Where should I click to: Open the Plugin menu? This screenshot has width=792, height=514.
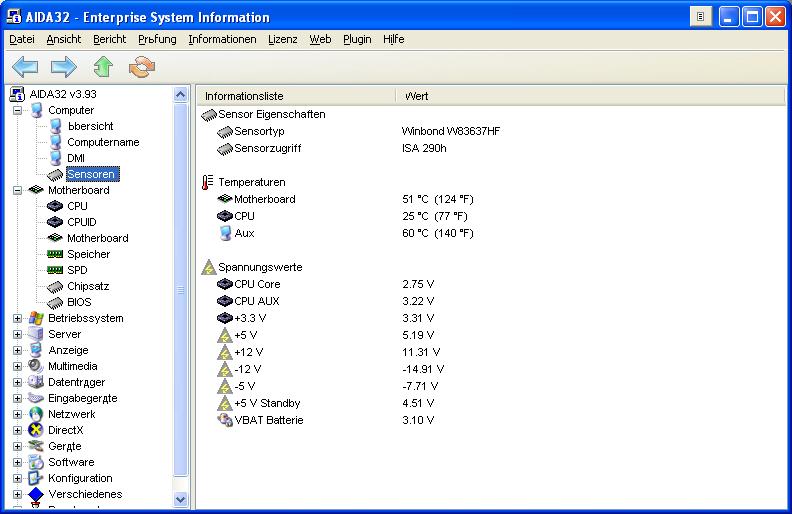coord(357,39)
